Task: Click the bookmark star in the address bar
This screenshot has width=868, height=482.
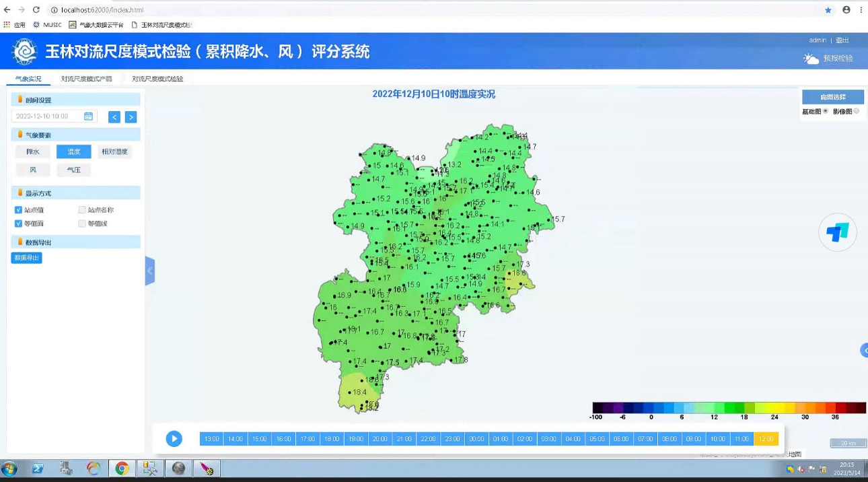Action: point(828,9)
